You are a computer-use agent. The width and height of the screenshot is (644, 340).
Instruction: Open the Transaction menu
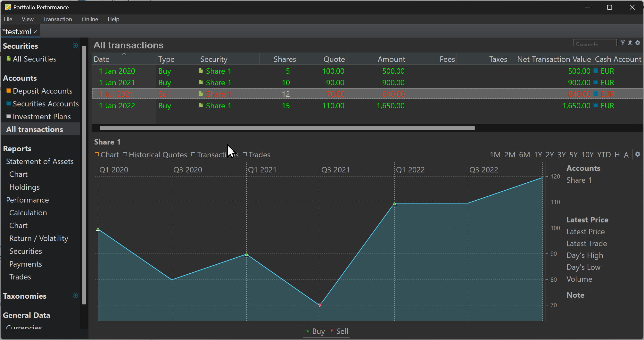(x=58, y=19)
